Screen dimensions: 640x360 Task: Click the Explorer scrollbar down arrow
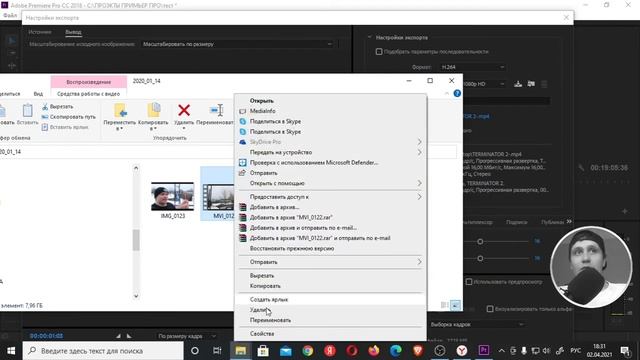136,296
